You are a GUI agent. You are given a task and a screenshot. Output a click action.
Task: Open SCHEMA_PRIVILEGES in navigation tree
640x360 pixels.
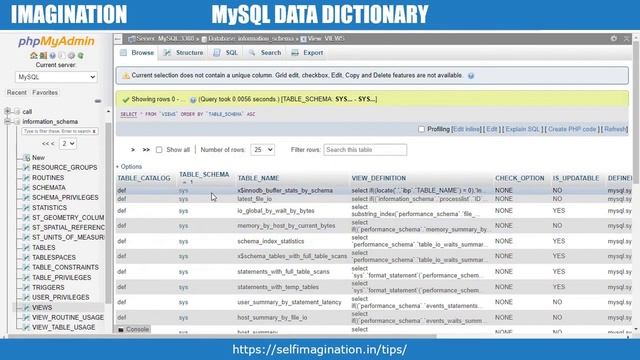point(65,198)
